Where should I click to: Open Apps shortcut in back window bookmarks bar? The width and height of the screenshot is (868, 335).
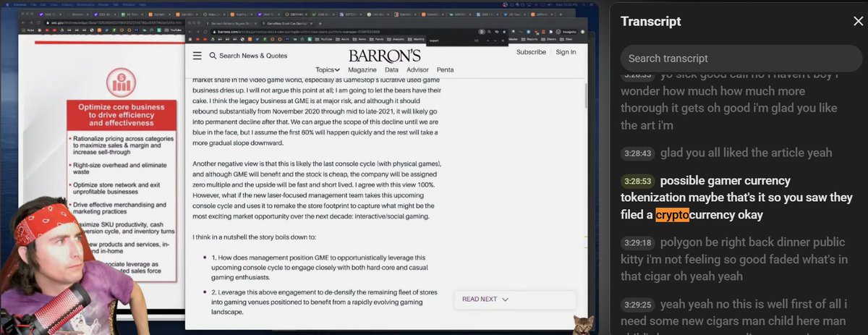pyautogui.click(x=27, y=30)
